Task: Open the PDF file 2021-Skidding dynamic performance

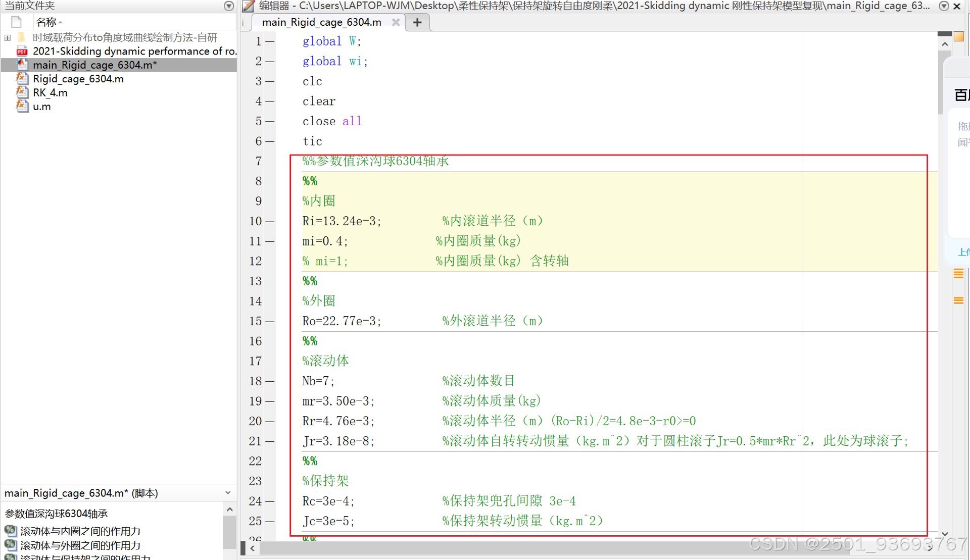Action: 134,51
